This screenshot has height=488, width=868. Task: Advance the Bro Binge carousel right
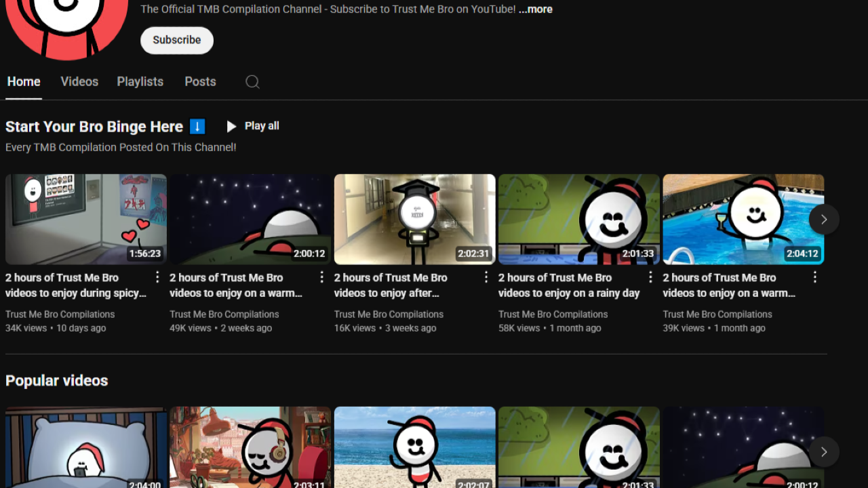click(824, 220)
